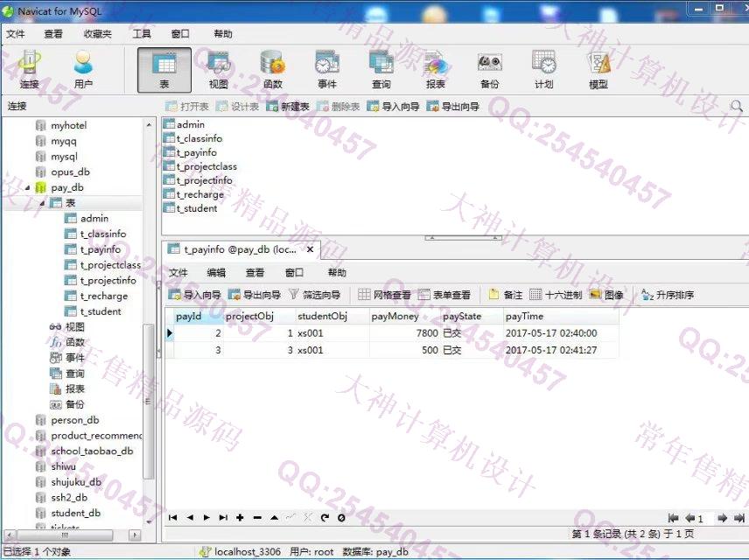Click the search magnifier icon

click(736, 106)
